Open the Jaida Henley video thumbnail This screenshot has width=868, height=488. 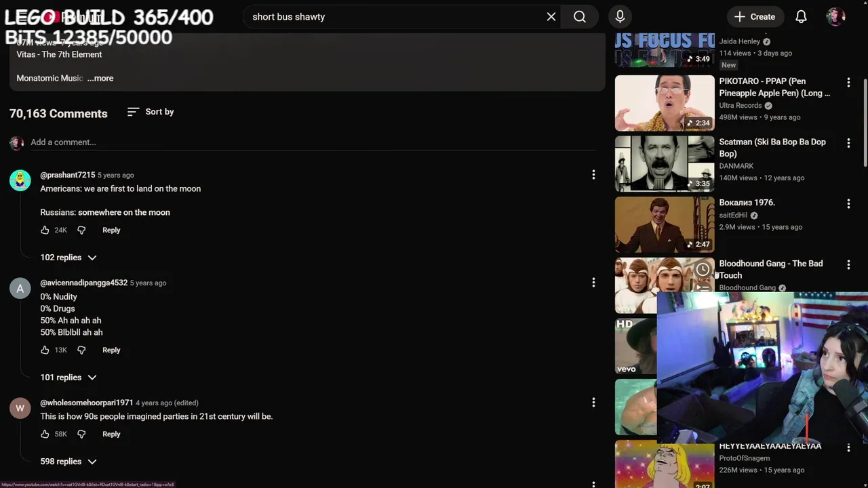coord(665,50)
